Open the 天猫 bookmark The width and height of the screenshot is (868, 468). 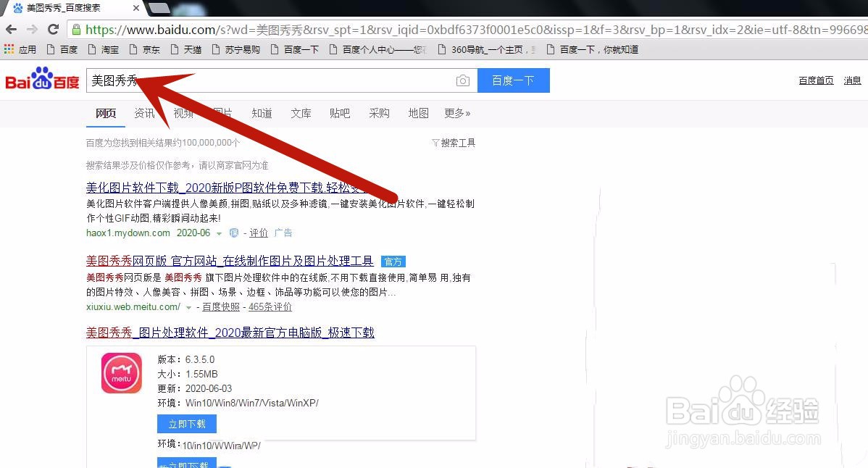coord(186,49)
